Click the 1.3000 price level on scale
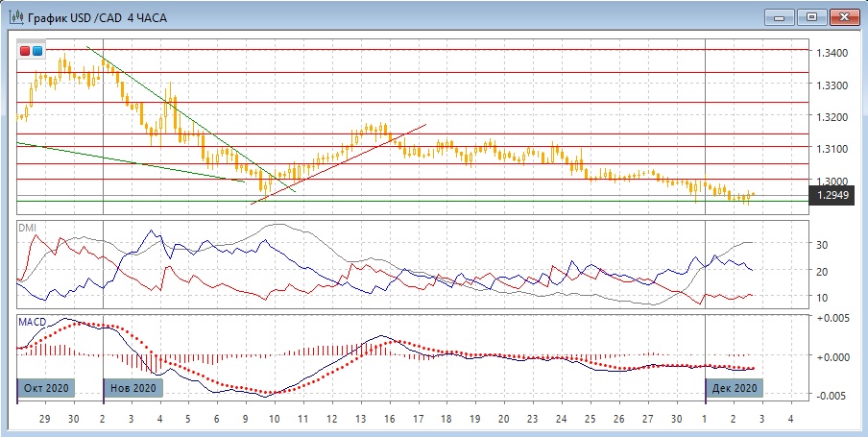Viewport: 868px width, 437px height. click(x=832, y=181)
